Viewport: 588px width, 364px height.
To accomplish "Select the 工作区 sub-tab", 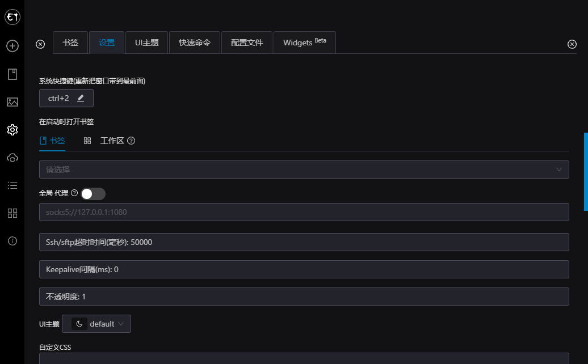I will (x=112, y=141).
